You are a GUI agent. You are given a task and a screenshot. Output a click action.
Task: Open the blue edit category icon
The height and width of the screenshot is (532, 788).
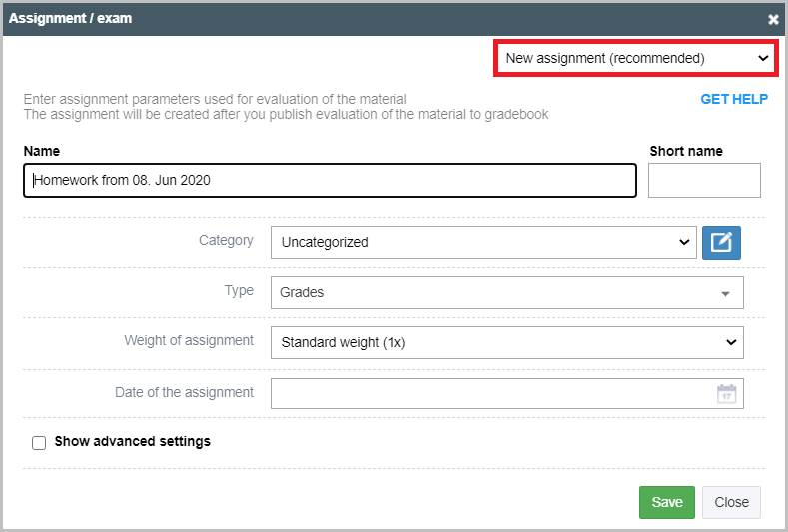click(721, 243)
